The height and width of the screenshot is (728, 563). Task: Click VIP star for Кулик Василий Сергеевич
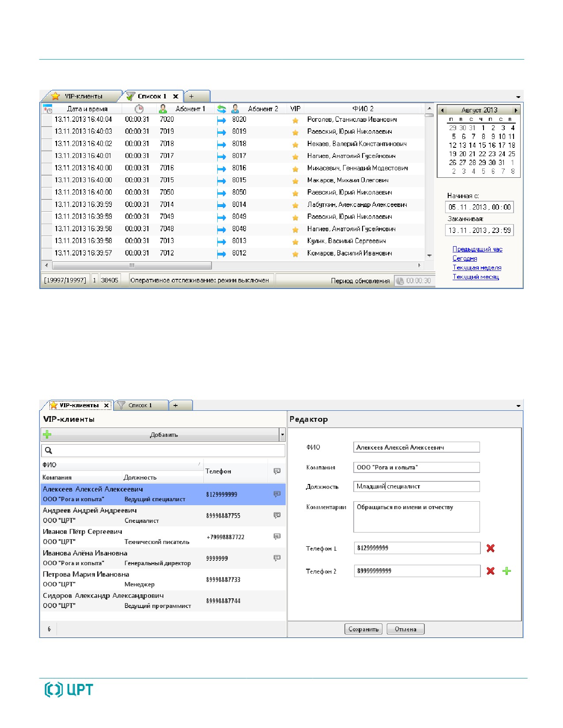295,242
